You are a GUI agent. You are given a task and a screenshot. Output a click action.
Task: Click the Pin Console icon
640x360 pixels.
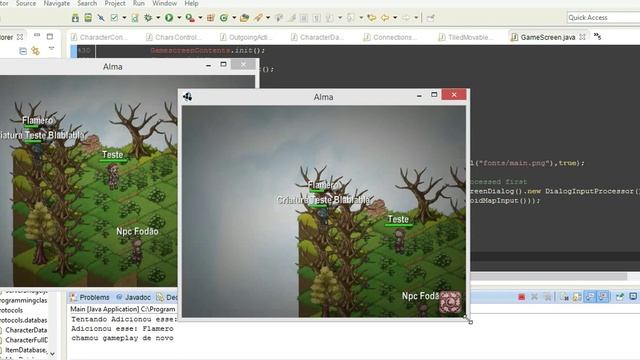(620, 297)
